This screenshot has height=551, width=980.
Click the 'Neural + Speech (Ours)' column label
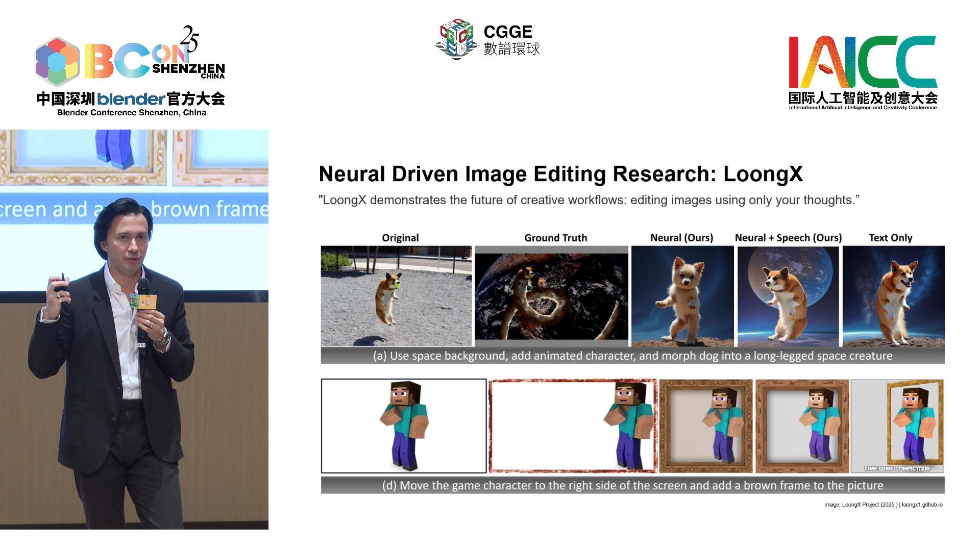[x=788, y=238]
